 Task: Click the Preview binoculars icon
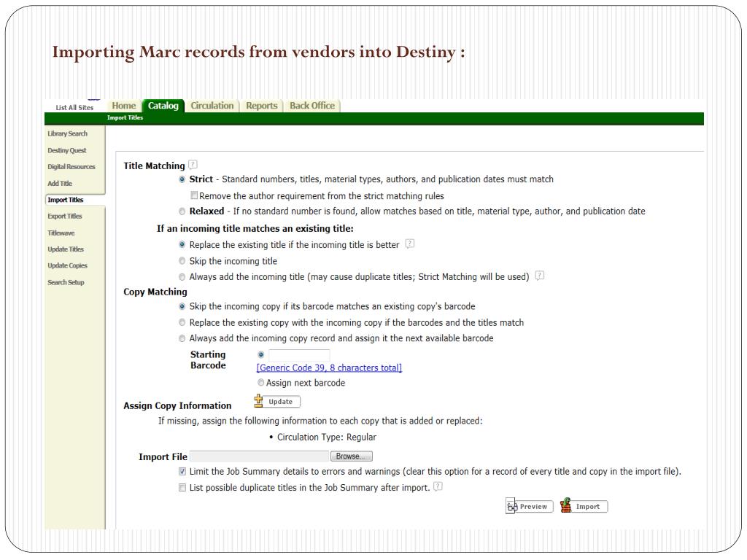point(511,506)
